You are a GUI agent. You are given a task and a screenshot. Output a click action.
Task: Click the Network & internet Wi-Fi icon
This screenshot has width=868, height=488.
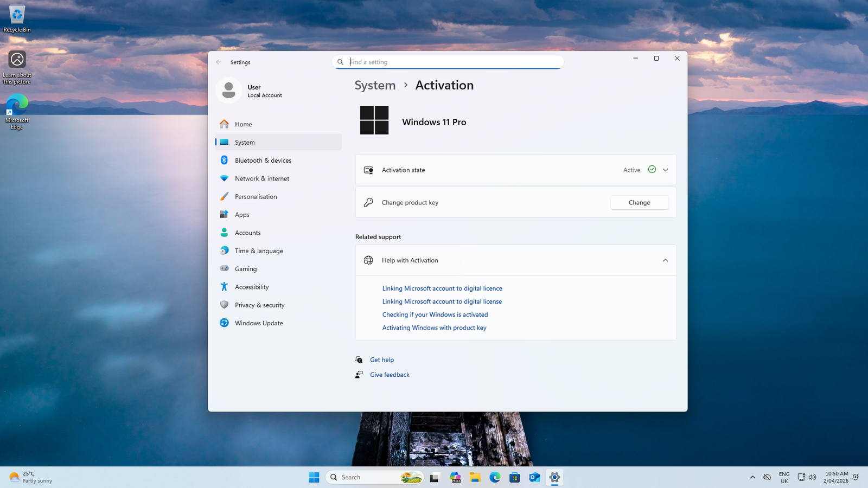(224, 178)
